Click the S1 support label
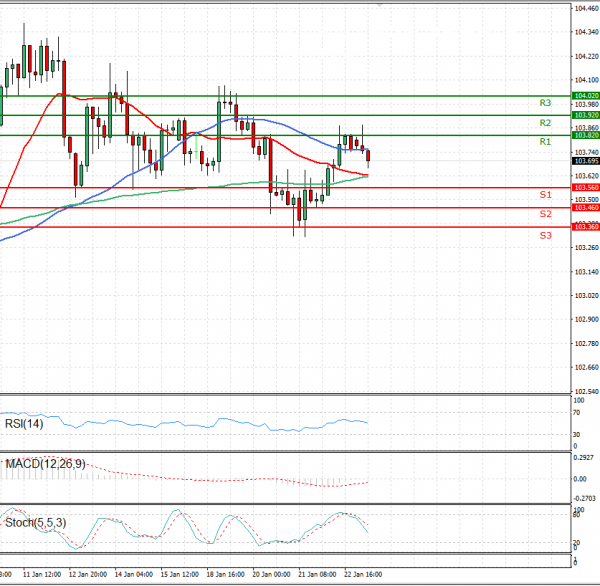600x586 pixels. coord(545,195)
